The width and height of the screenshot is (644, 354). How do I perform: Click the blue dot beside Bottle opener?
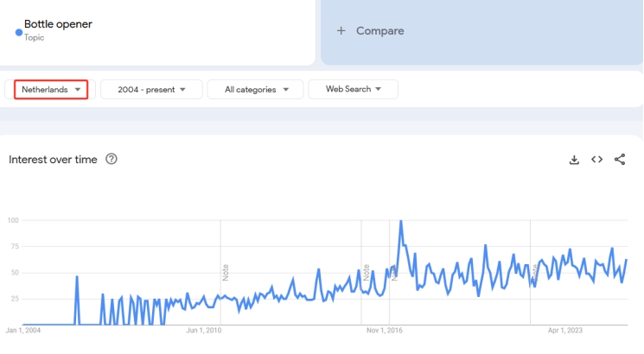point(19,32)
